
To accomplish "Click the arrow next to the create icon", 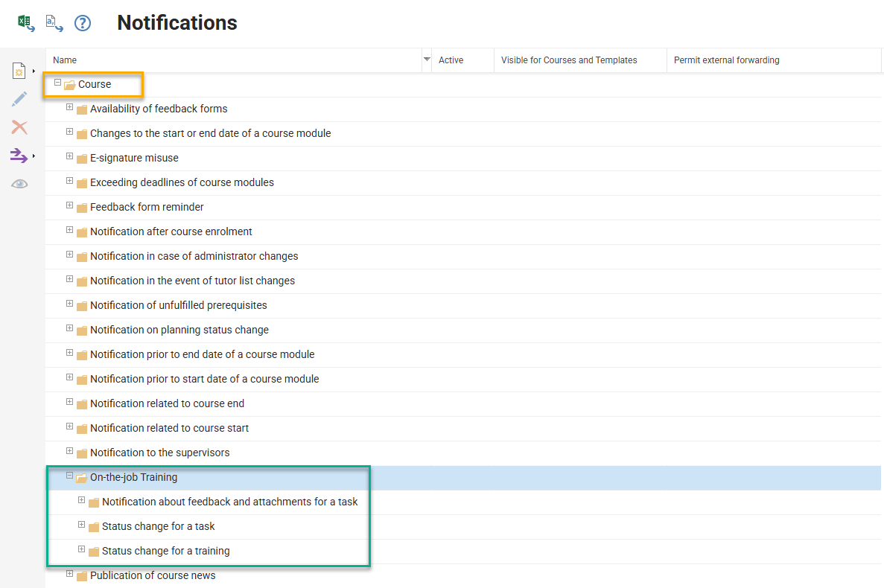I will point(32,70).
